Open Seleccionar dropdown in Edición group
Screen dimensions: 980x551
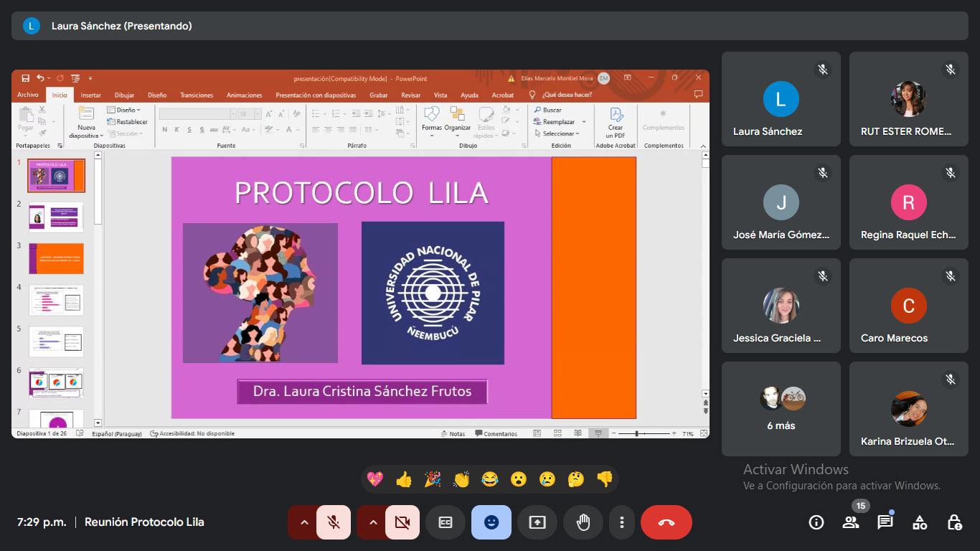point(557,133)
